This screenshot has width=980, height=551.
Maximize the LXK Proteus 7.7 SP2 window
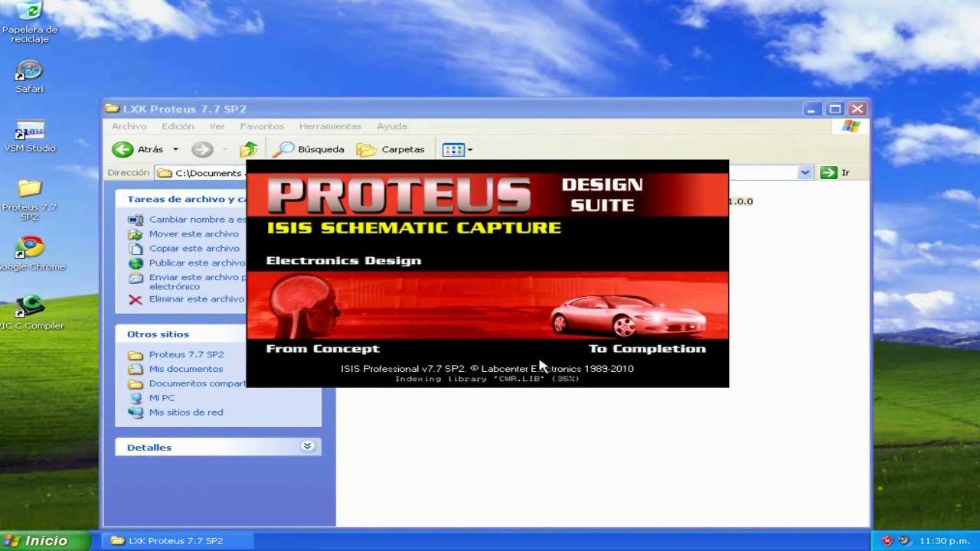[x=835, y=109]
